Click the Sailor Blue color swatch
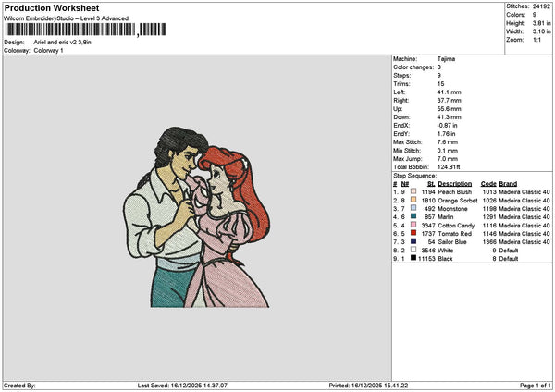The height and width of the screenshot is (392, 555). coord(413,241)
